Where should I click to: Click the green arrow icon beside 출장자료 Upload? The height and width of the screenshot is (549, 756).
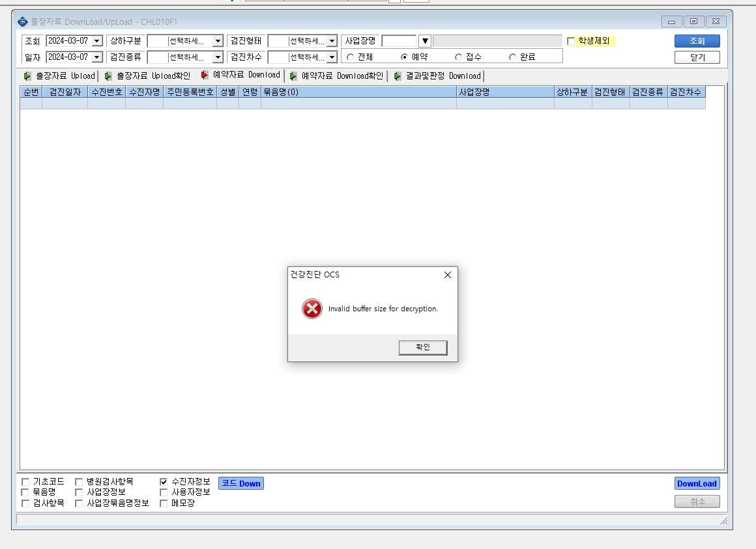click(x=27, y=76)
